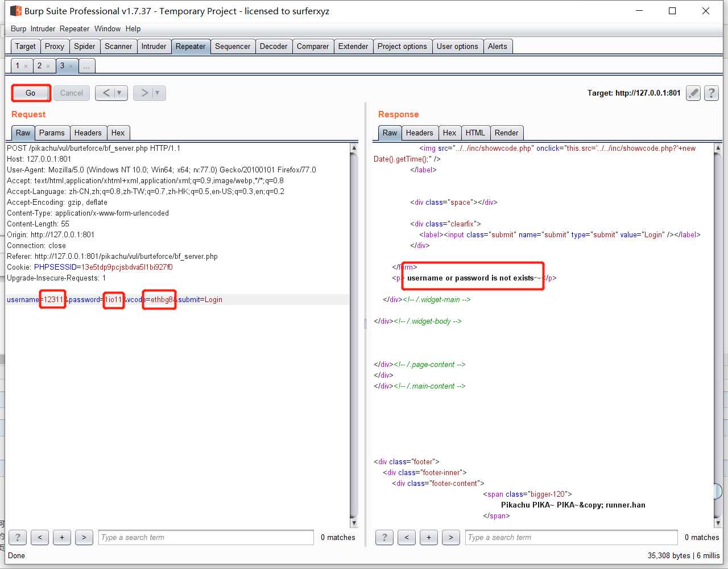728x569 pixels.
Task: Open the Window menu
Action: pos(107,28)
